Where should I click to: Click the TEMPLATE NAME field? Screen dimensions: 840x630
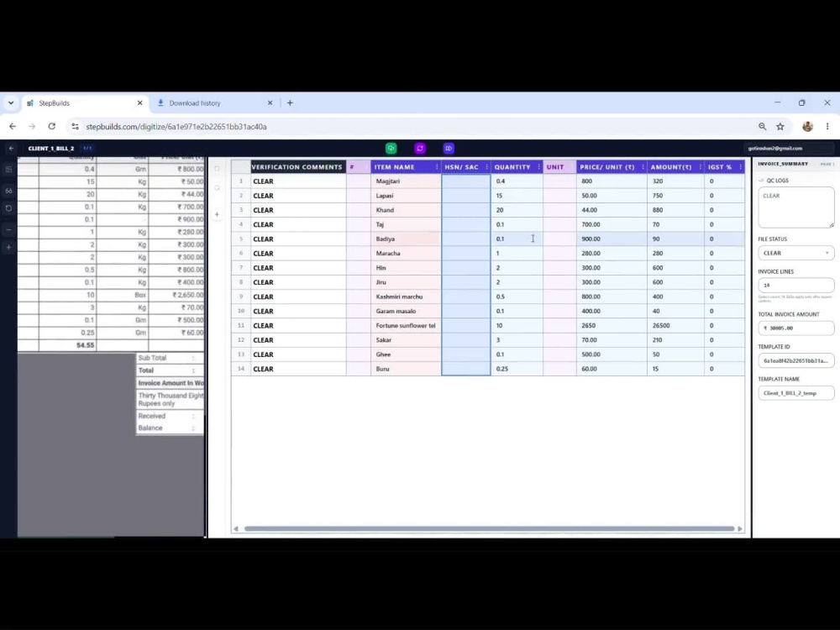point(795,392)
